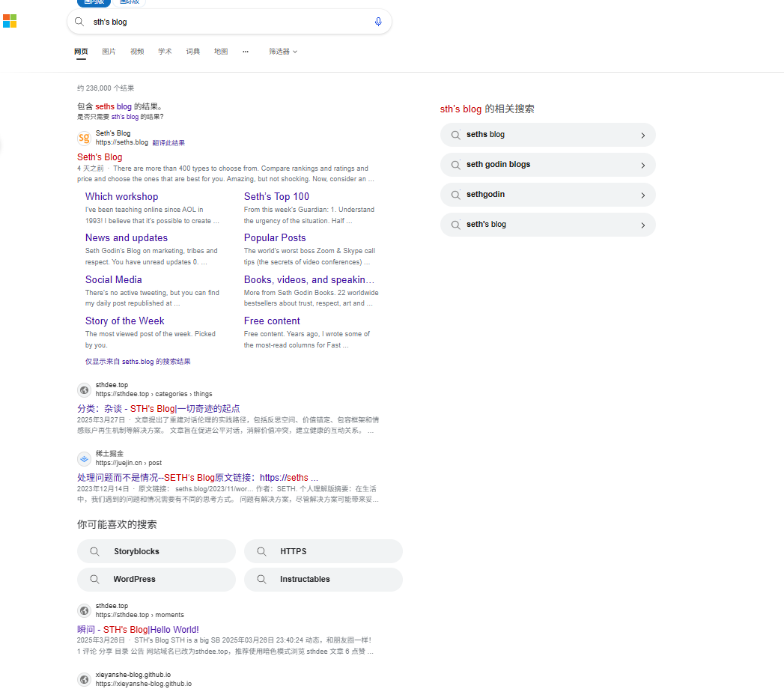784x692 pixels.
Task: Click the Seth's Blog site favicon
Action: [84, 138]
